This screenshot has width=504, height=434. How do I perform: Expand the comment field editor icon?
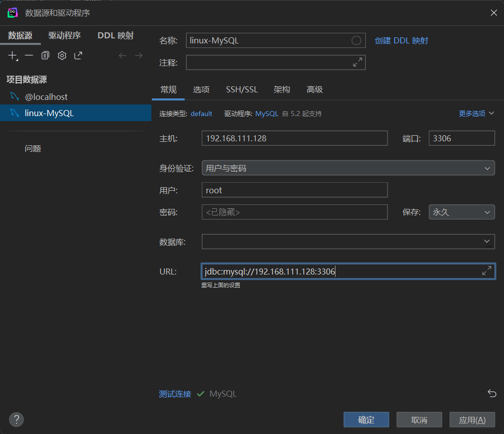[x=358, y=63]
